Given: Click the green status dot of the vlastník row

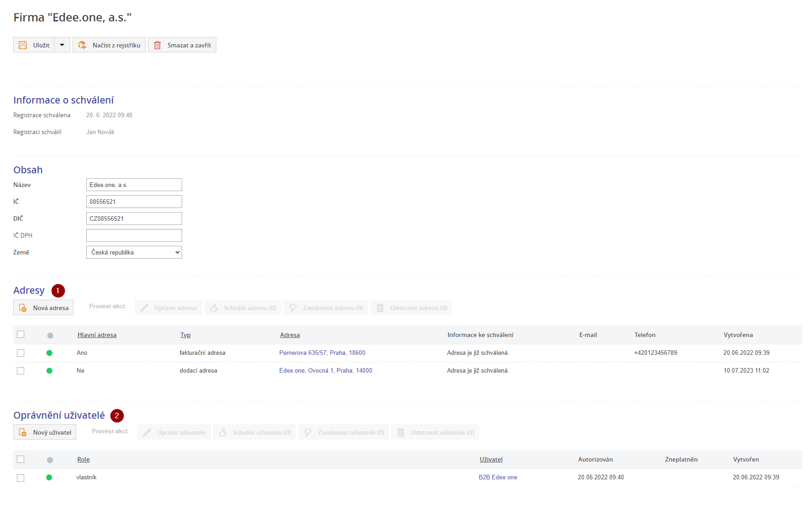Looking at the screenshot, I should click(49, 478).
